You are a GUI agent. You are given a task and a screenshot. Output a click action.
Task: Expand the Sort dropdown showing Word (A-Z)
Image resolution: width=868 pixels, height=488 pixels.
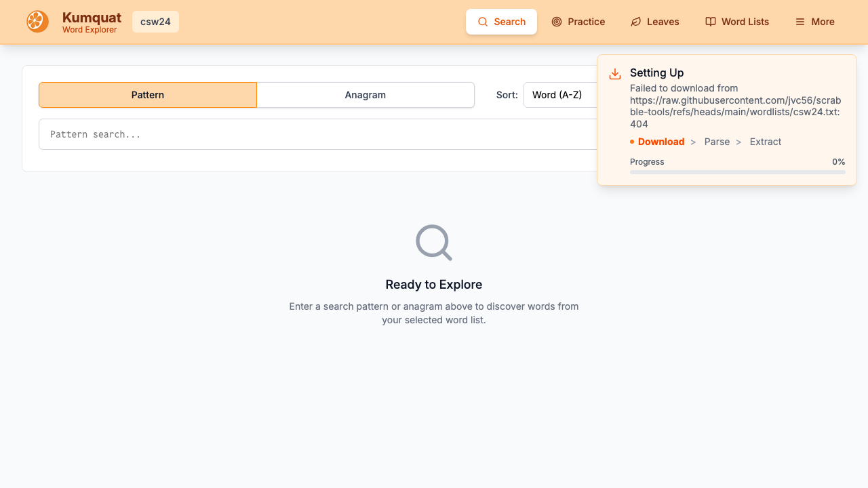coord(559,95)
